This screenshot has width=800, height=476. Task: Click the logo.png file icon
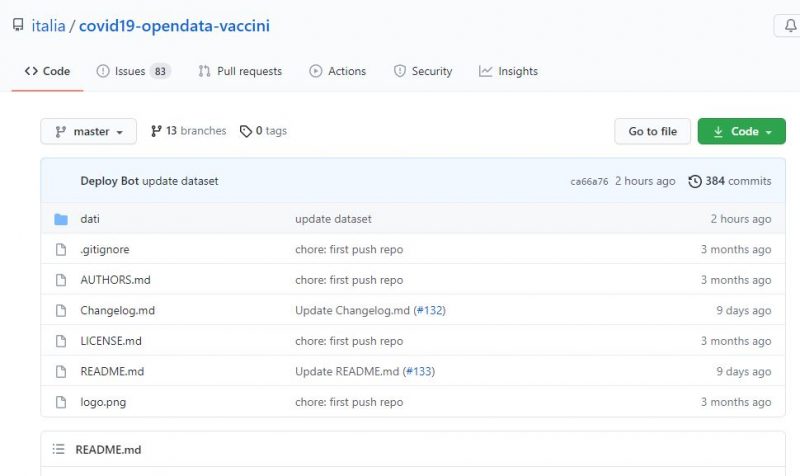[x=60, y=402]
